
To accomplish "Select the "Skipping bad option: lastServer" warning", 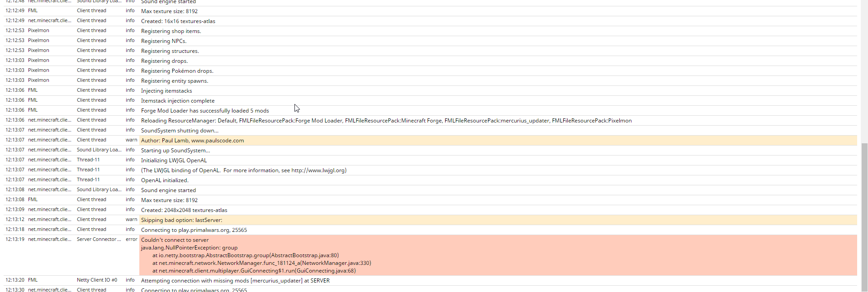I will pyautogui.click(x=181, y=220).
